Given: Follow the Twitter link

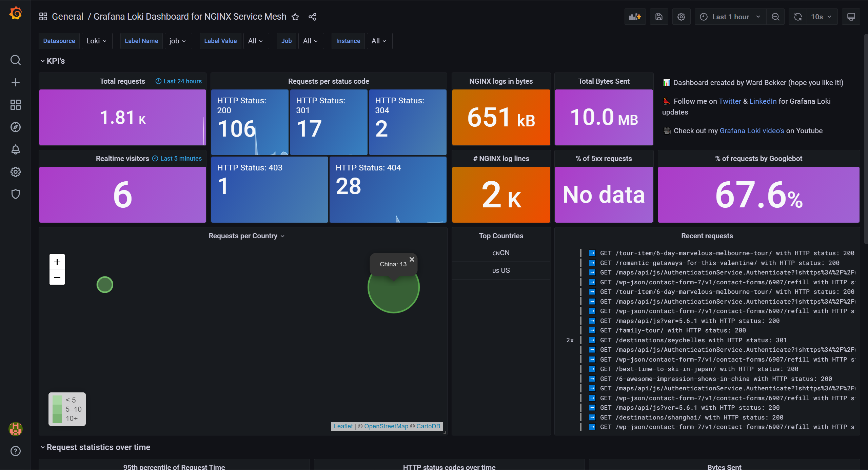Looking at the screenshot, I should (x=730, y=101).
